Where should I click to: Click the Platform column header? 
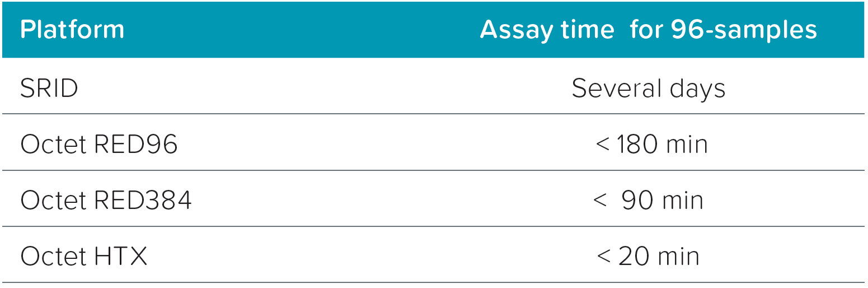click(x=72, y=30)
